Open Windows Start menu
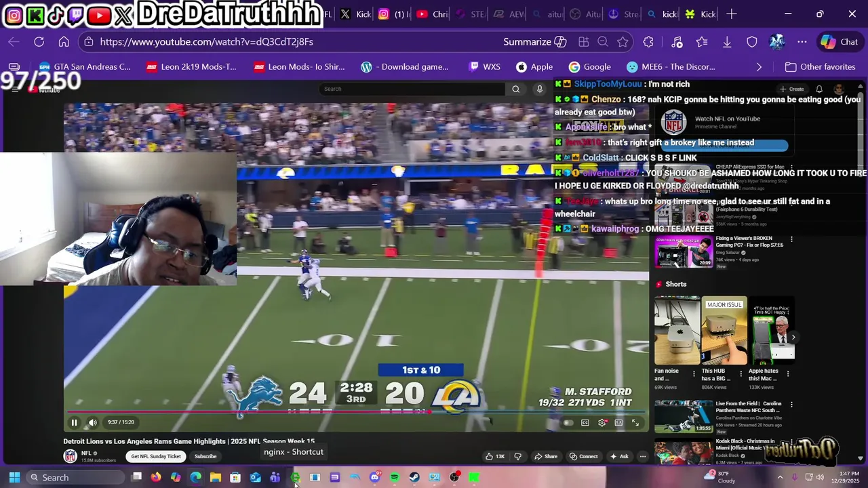This screenshot has width=868, height=488. [x=14, y=478]
